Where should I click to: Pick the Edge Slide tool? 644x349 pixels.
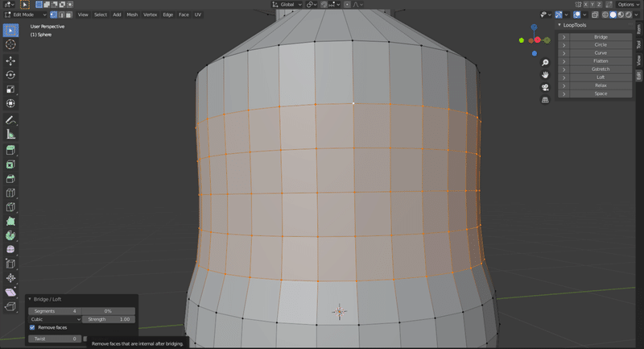click(10, 264)
